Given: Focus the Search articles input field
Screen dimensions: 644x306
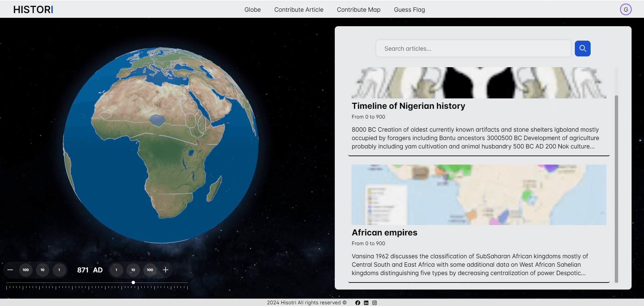Looking at the screenshot, I should pyautogui.click(x=473, y=49).
